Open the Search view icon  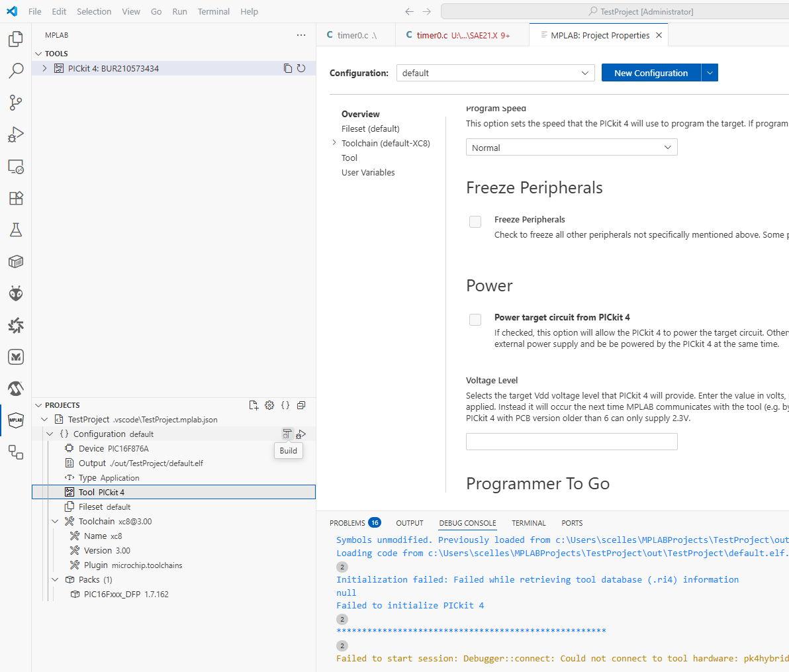point(16,71)
